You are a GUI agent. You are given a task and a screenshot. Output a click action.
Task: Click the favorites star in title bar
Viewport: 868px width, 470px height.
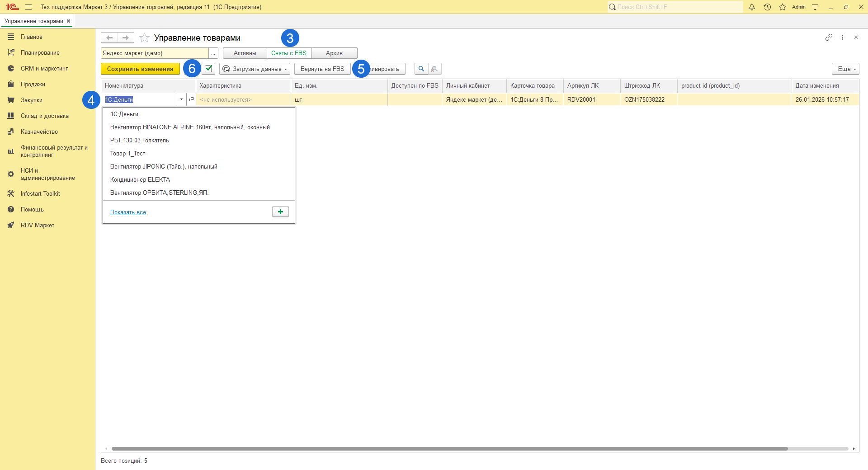pos(783,7)
